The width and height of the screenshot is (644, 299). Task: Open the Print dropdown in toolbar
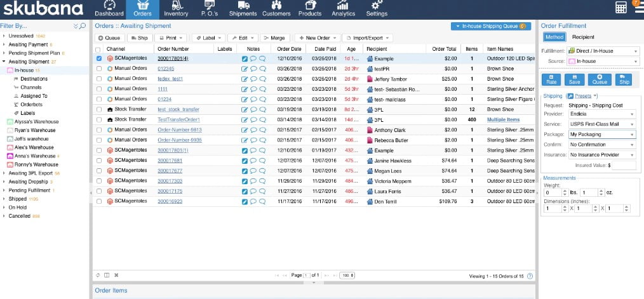click(171, 38)
